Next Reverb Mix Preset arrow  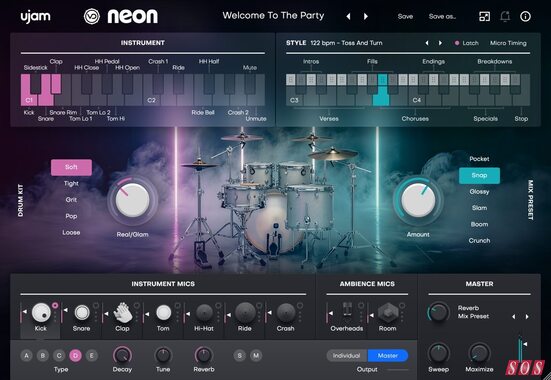[527, 317]
